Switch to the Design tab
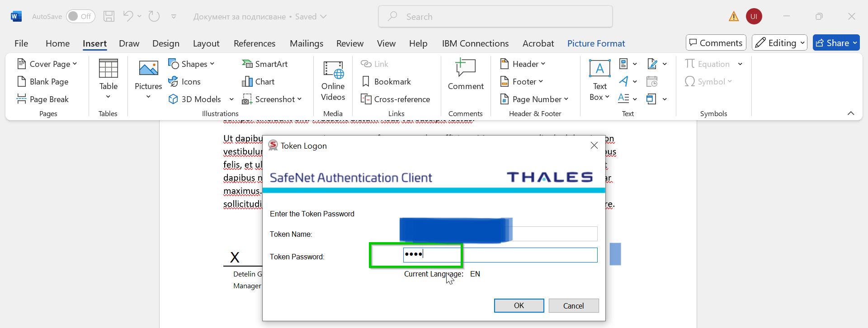Viewport: 868px width, 328px height. click(166, 43)
